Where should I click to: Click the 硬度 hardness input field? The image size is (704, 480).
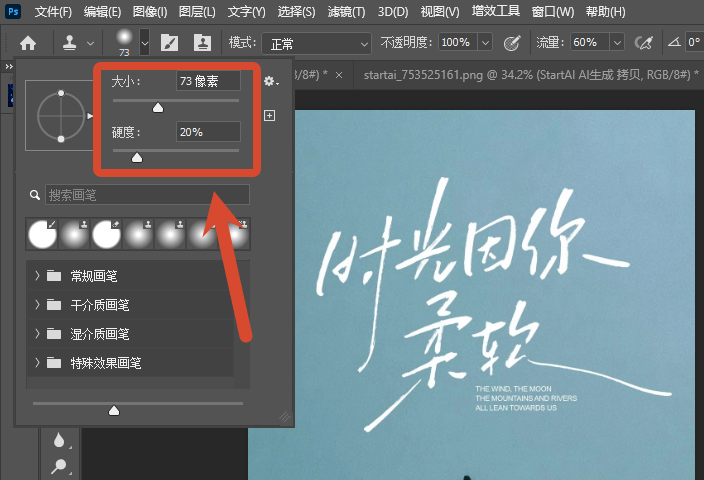pyautogui.click(x=208, y=132)
